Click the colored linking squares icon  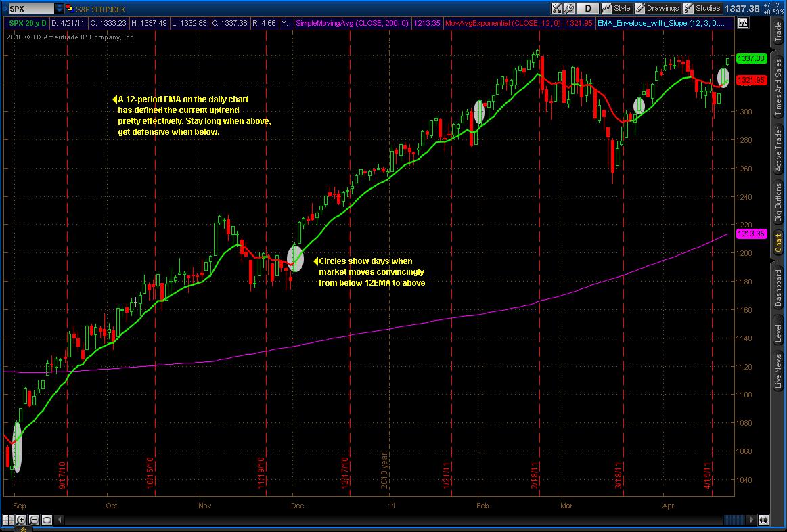coord(70,9)
